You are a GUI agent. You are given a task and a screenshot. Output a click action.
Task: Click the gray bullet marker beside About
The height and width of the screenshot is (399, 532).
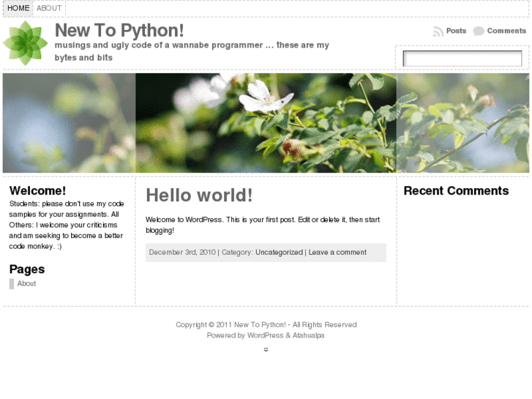[12, 284]
